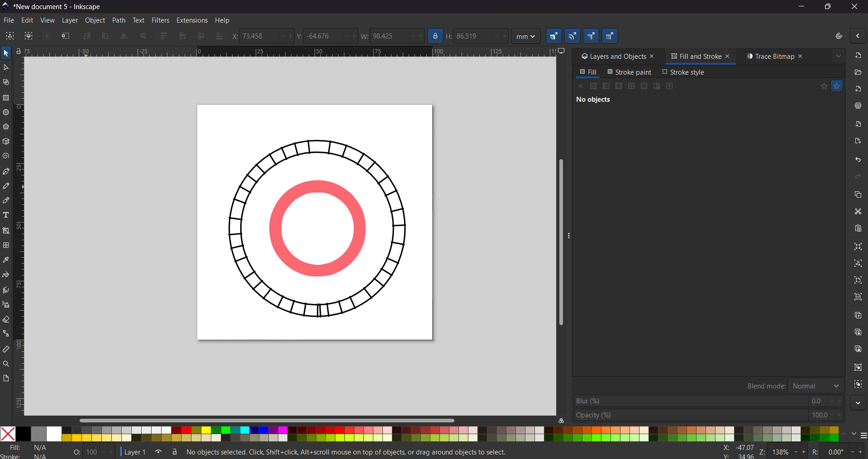Switch to Trace Bitmap tab
This screenshot has height=459, width=868.
(771, 57)
